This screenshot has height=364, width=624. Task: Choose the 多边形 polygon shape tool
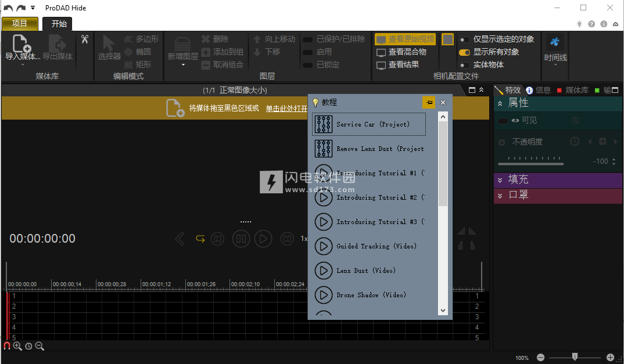pyautogui.click(x=141, y=39)
